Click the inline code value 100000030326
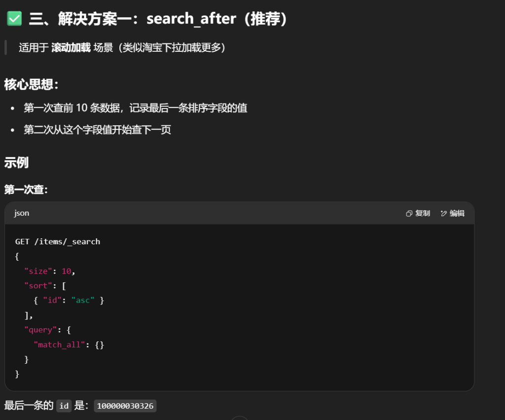The width and height of the screenshot is (505, 420). coord(125,406)
